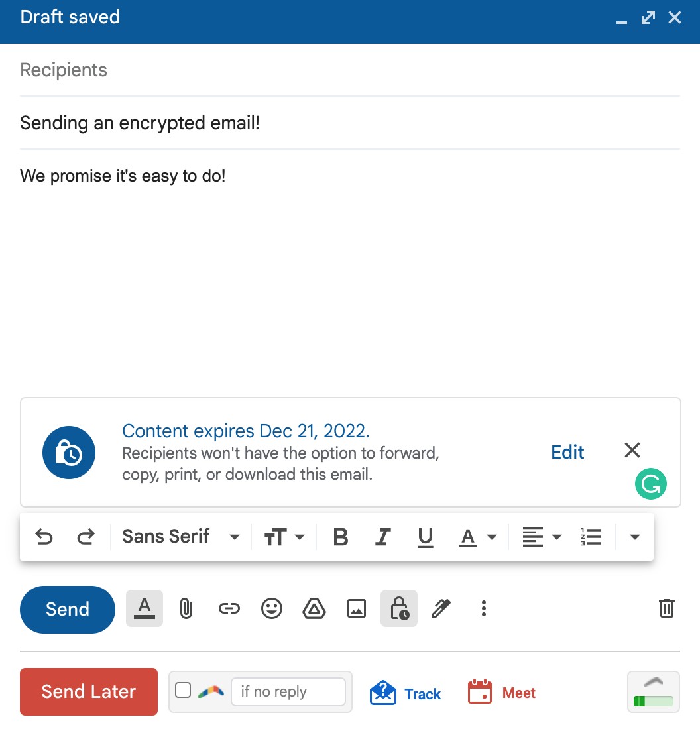Insert signature using the pen icon
Image resolution: width=700 pixels, height=729 pixels.
tap(441, 608)
